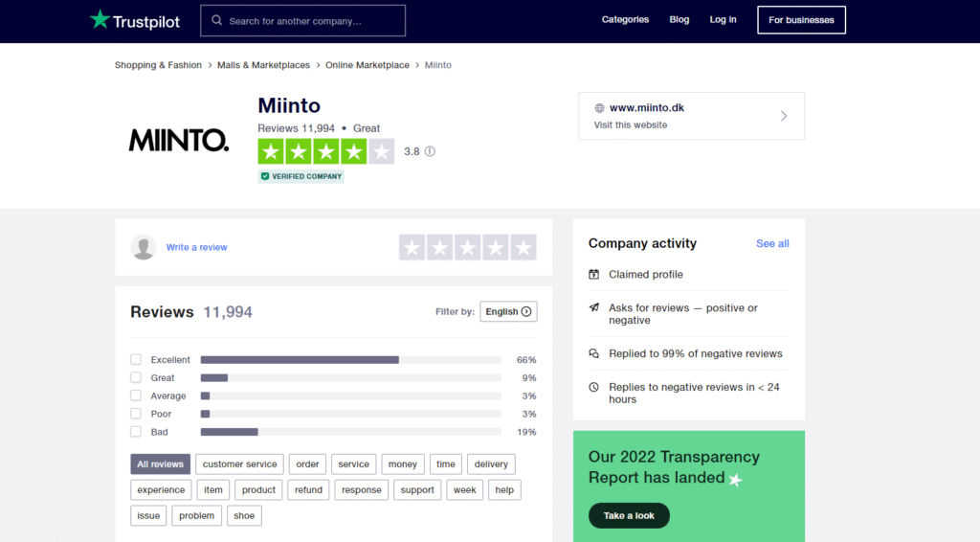
Task: Filter reviews by item tag
Action: [x=213, y=489]
